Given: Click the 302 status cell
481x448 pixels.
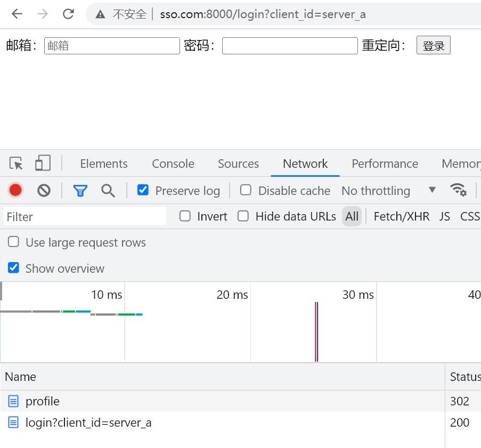Looking at the screenshot, I should point(460,401).
